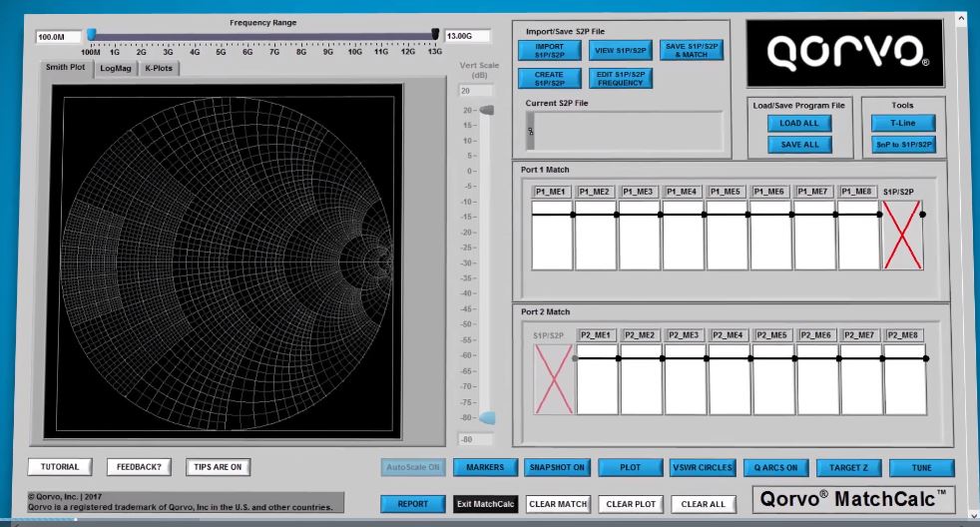The image size is (980, 527).
Task: Select the P1_ME1 match element slot
Action: tap(552, 236)
